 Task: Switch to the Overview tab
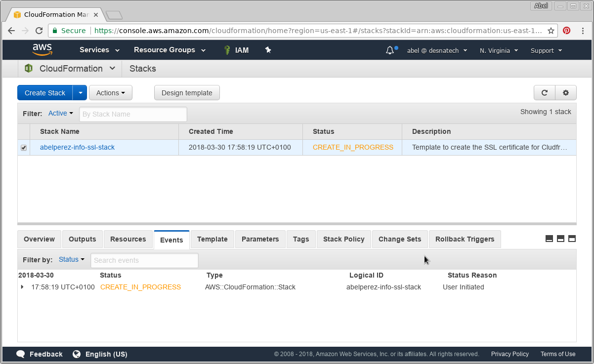click(40, 239)
